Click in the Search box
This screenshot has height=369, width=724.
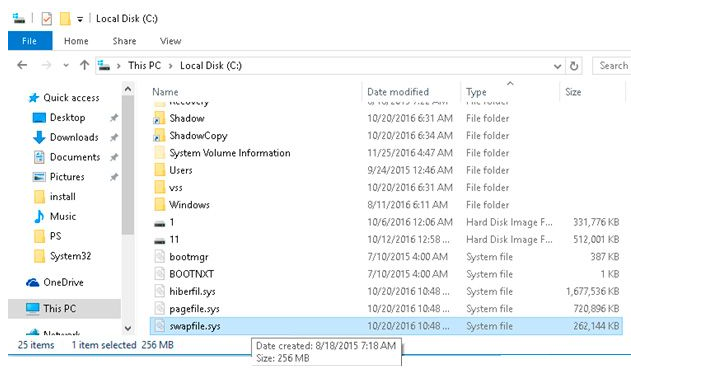pyautogui.click(x=612, y=66)
